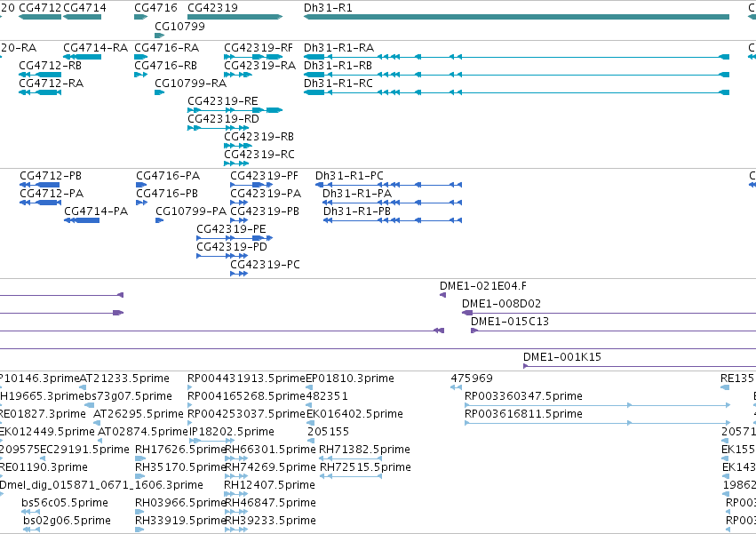Click the Dh31-R1-PC protein label

click(x=349, y=176)
